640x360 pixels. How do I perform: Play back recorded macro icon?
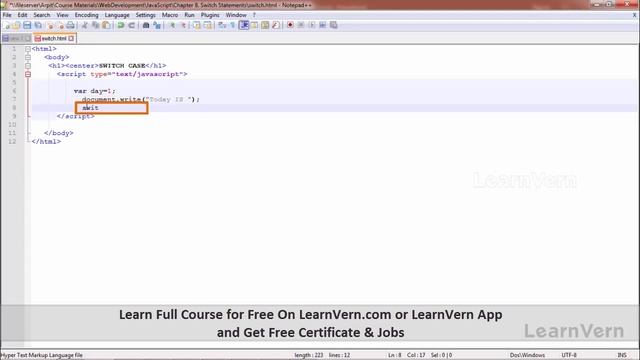pos(312,25)
